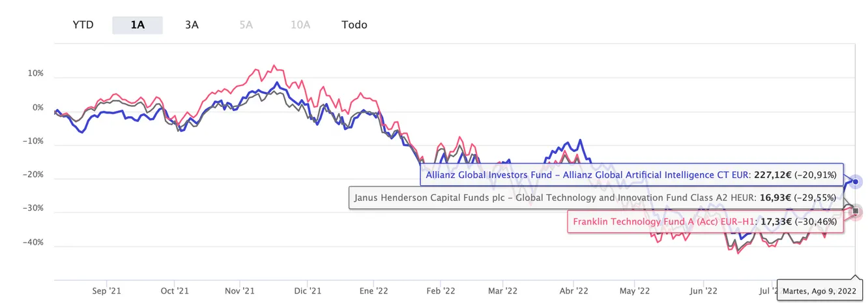Click the Mar '22 axis label
Viewport: 868px width, 304px height.
click(504, 291)
